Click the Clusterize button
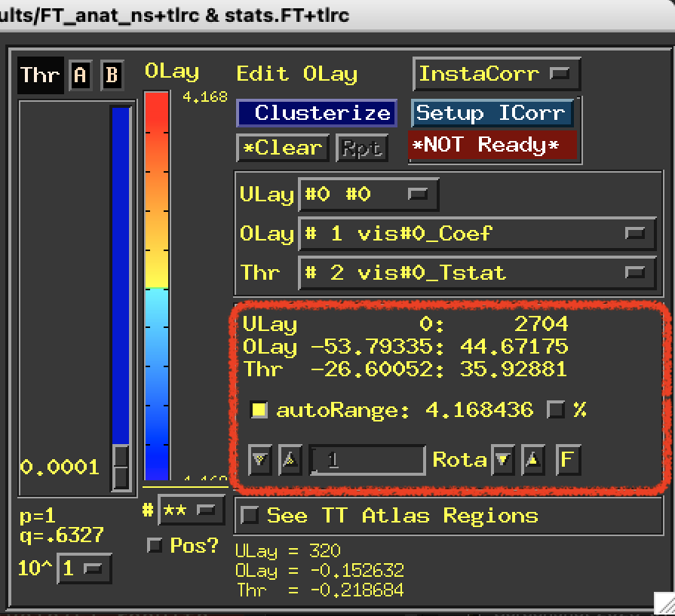 click(x=317, y=113)
